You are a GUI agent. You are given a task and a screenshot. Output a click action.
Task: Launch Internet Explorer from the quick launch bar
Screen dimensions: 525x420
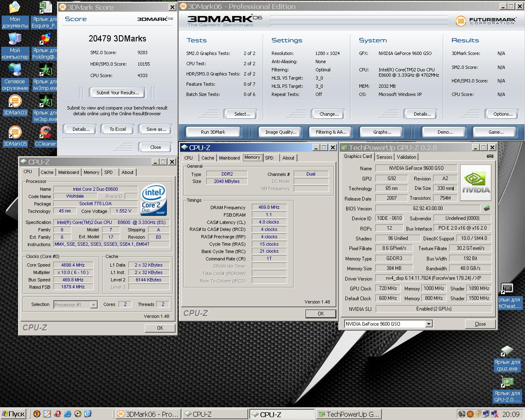[68, 414]
